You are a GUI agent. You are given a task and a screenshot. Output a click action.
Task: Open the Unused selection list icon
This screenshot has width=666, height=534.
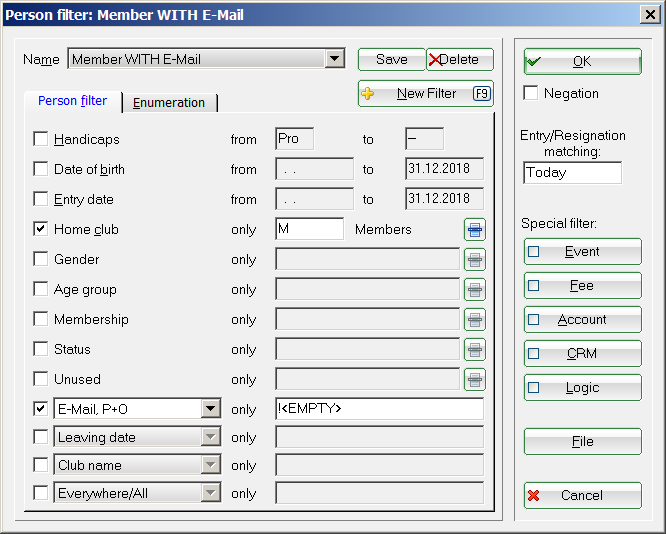pyautogui.click(x=474, y=380)
